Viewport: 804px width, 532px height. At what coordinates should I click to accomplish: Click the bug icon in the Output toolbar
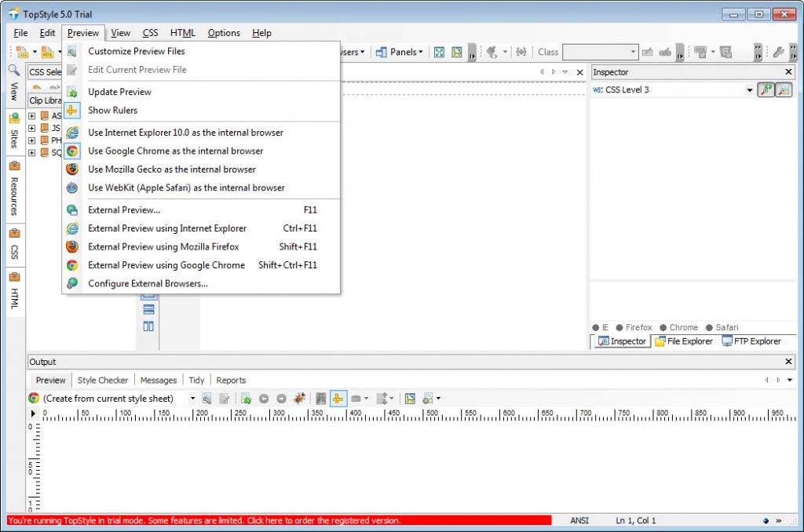click(299, 399)
